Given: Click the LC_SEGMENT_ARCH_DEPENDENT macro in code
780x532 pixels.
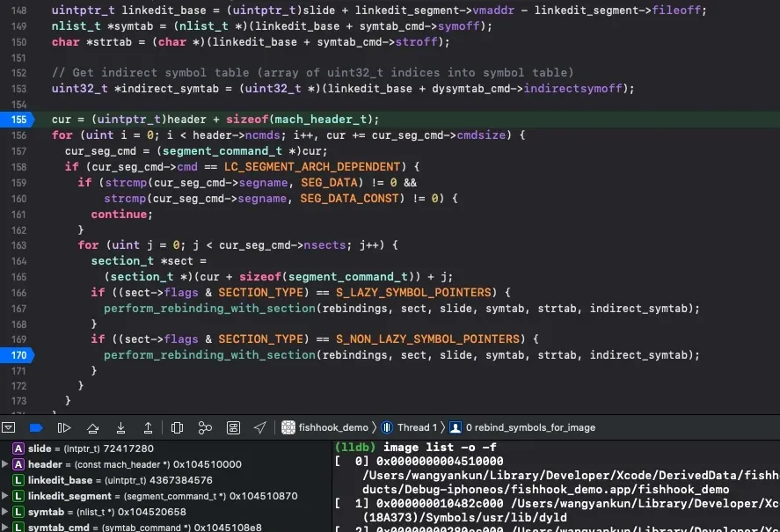Looking at the screenshot, I should pyautogui.click(x=312, y=167).
